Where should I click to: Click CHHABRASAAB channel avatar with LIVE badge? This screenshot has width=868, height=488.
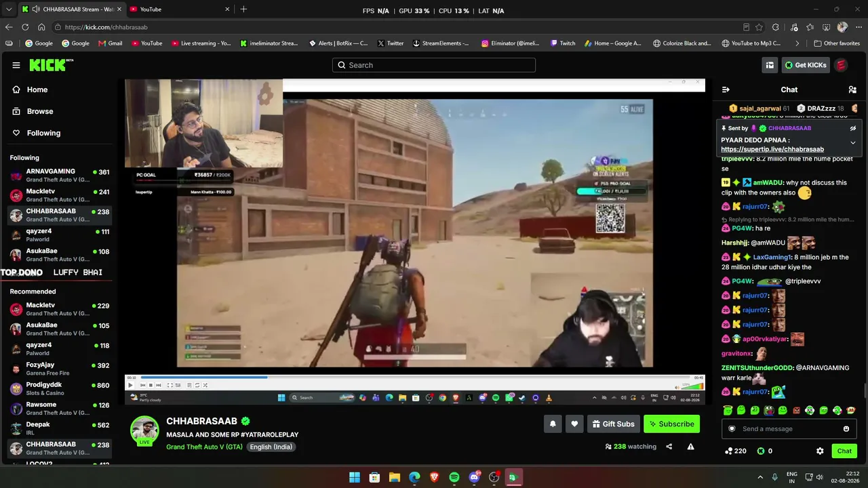pyautogui.click(x=144, y=431)
